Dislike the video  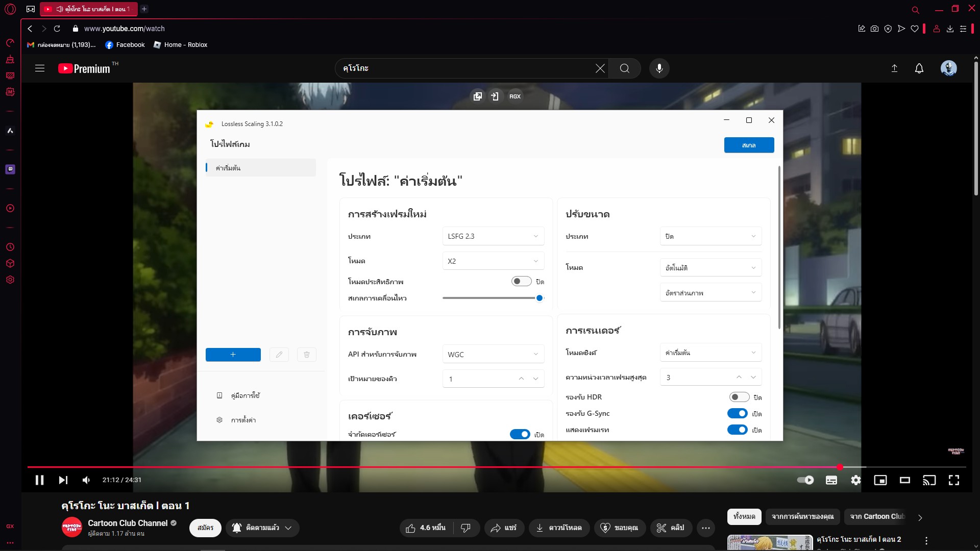click(x=465, y=528)
